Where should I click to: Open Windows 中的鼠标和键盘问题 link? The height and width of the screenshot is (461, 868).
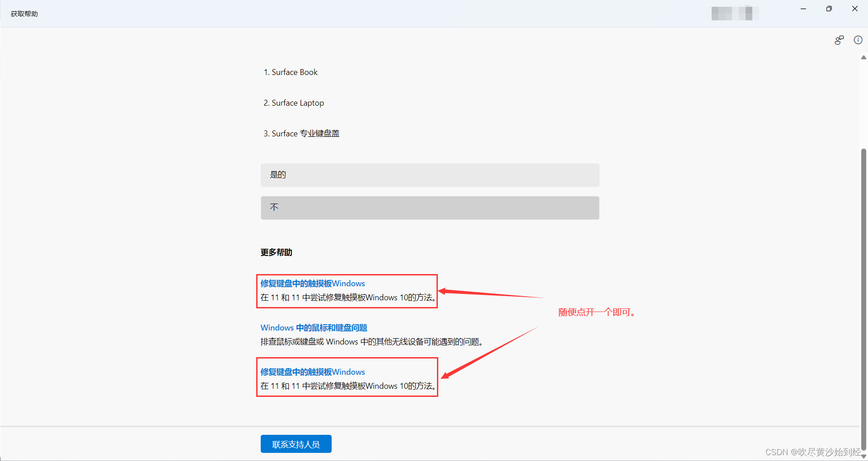314,328
